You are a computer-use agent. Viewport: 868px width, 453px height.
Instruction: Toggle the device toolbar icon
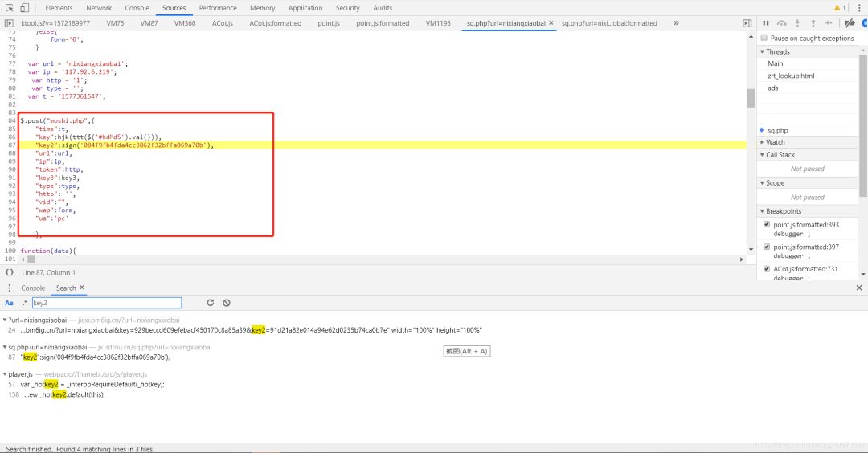[26, 8]
